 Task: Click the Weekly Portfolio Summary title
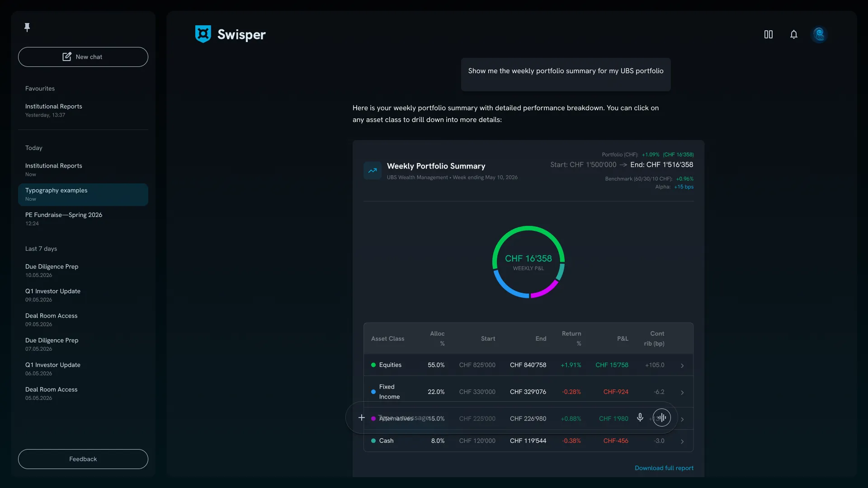(436, 166)
